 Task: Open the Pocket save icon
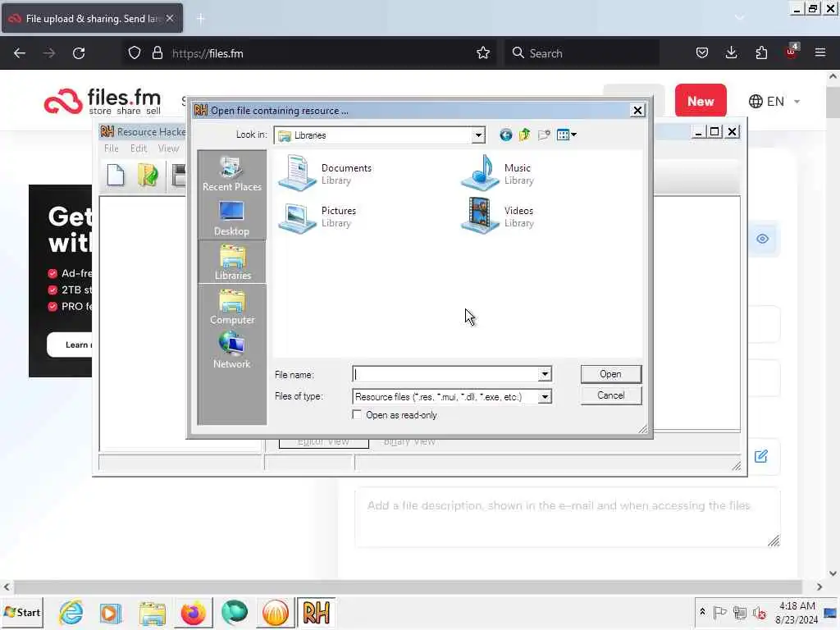702,53
